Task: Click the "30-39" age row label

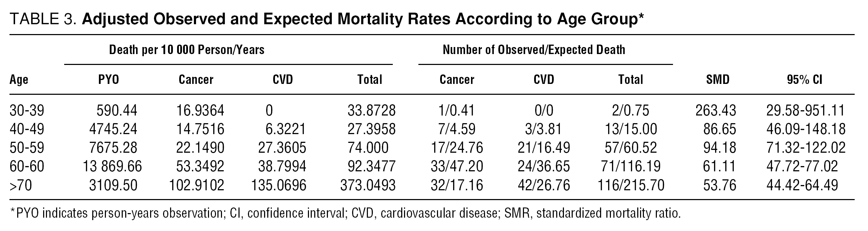Action: pyautogui.click(x=27, y=111)
